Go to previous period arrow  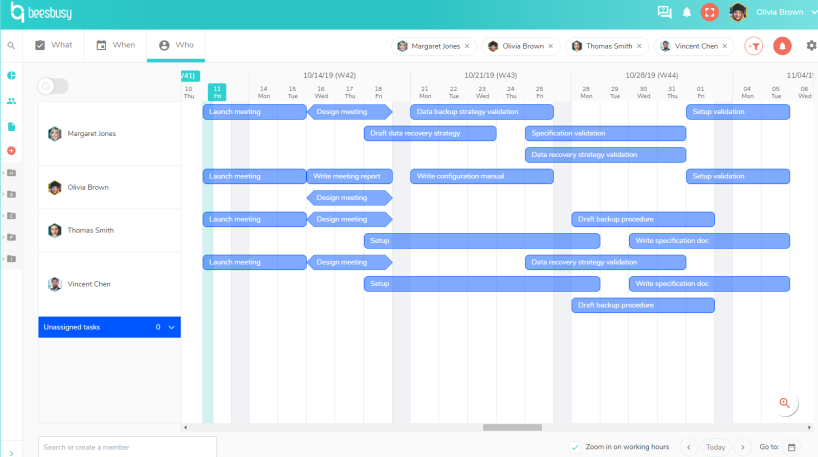pos(689,447)
